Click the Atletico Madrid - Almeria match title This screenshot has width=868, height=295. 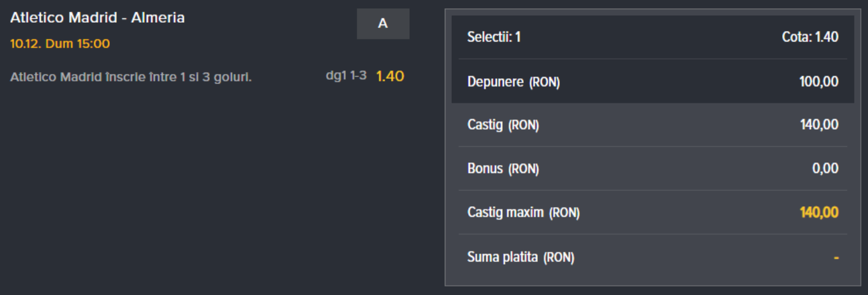point(98,18)
